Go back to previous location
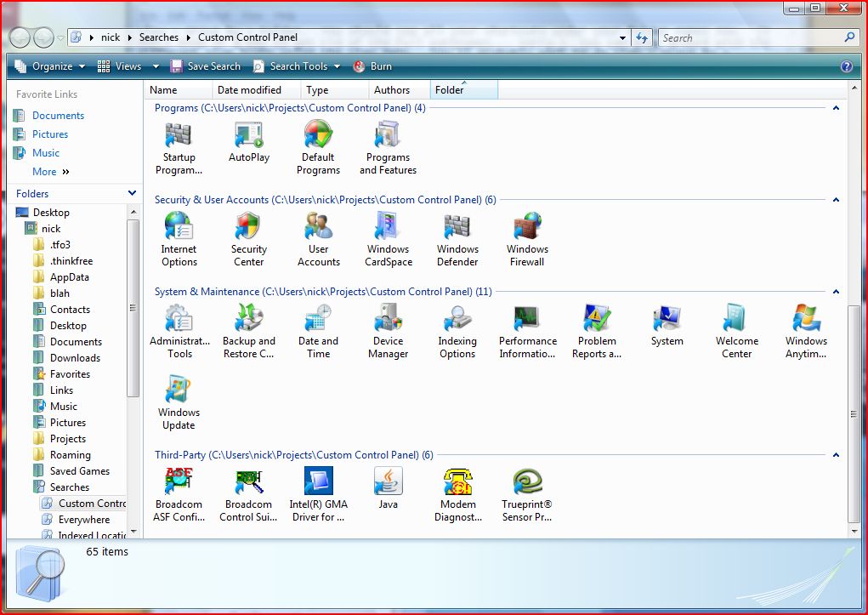The height and width of the screenshot is (615, 868). point(20,37)
